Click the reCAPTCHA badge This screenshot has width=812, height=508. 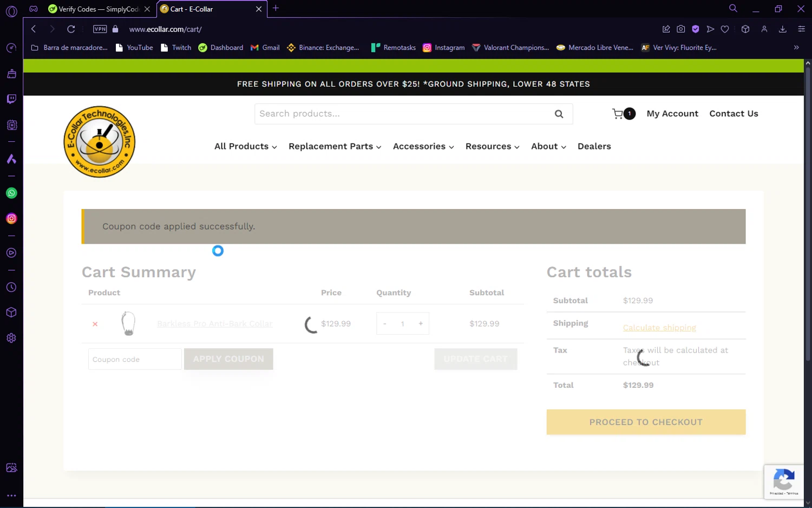point(784,481)
